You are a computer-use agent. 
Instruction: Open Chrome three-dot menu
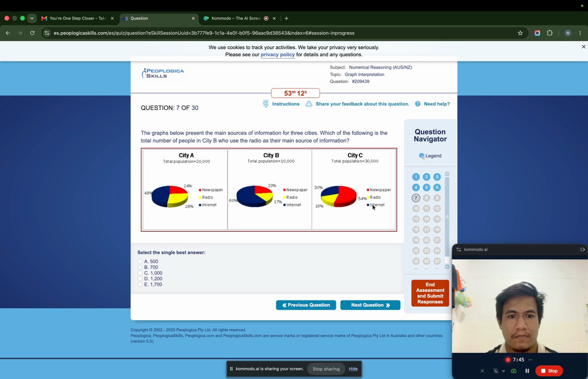tap(580, 33)
